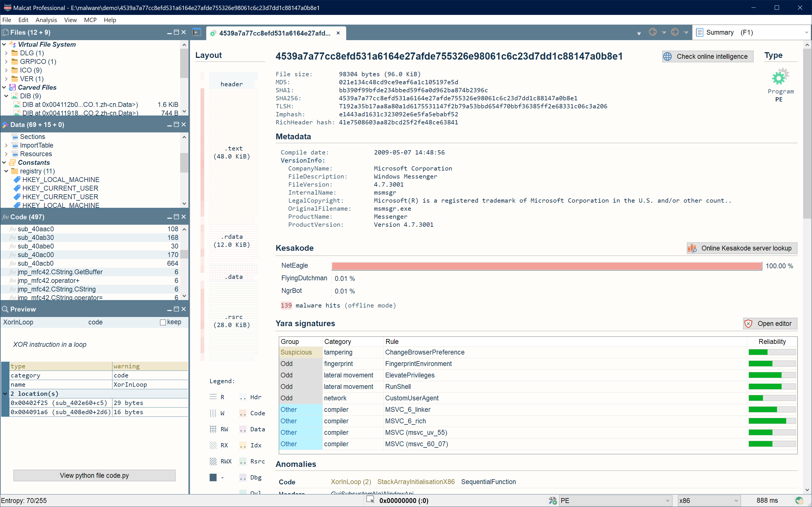Open the Help menu
The width and height of the screenshot is (812, 507).
point(110,20)
